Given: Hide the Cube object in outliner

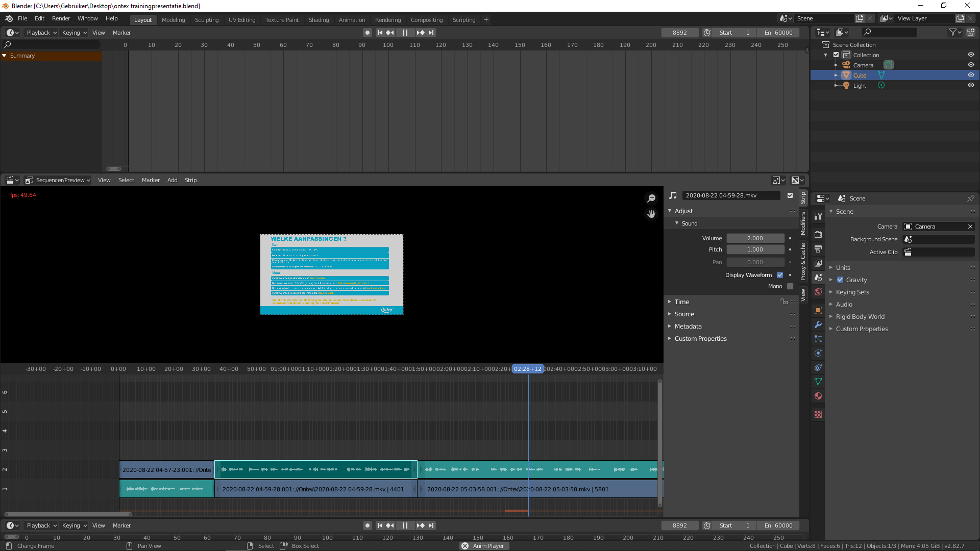Looking at the screenshot, I should (971, 75).
